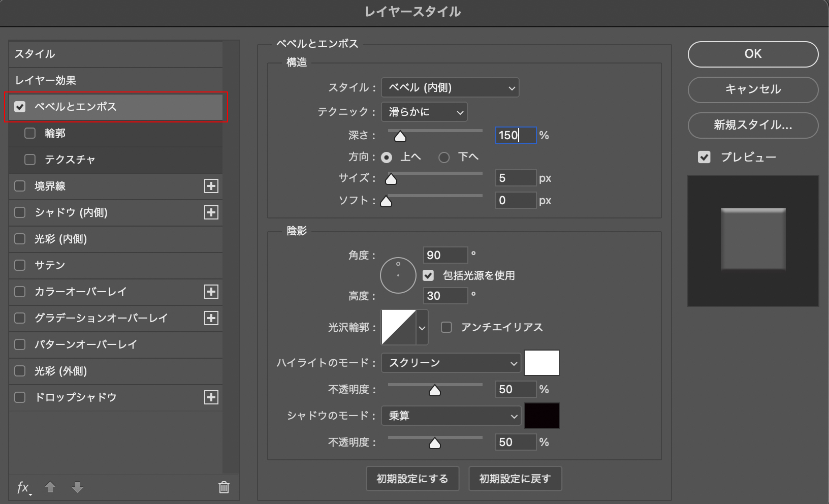This screenshot has height=504, width=829.
Task: Select サテン in the effects list
Action: tap(50, 265)
